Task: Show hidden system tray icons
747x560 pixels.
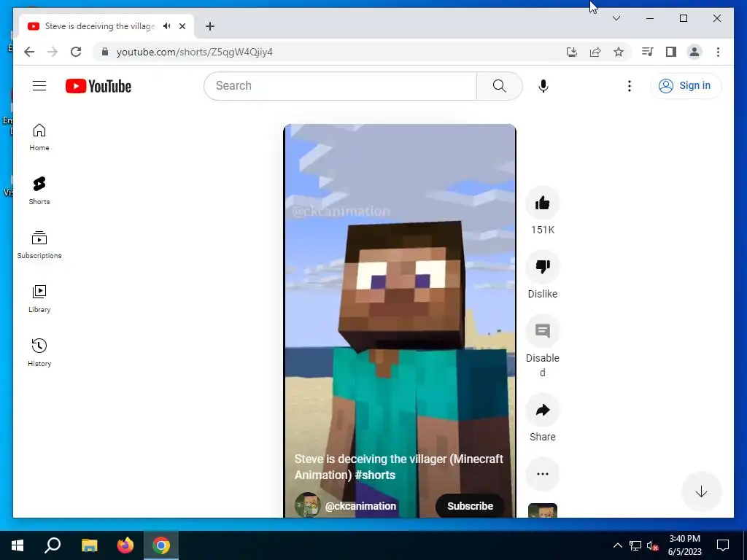Action: 617,545
